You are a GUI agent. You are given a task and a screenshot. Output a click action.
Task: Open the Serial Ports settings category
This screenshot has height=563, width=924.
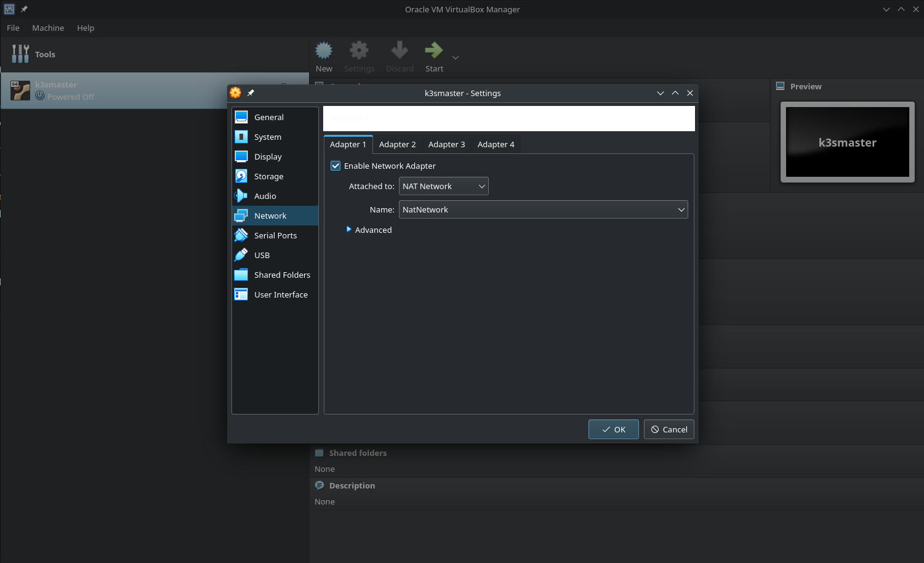[275, 235]
